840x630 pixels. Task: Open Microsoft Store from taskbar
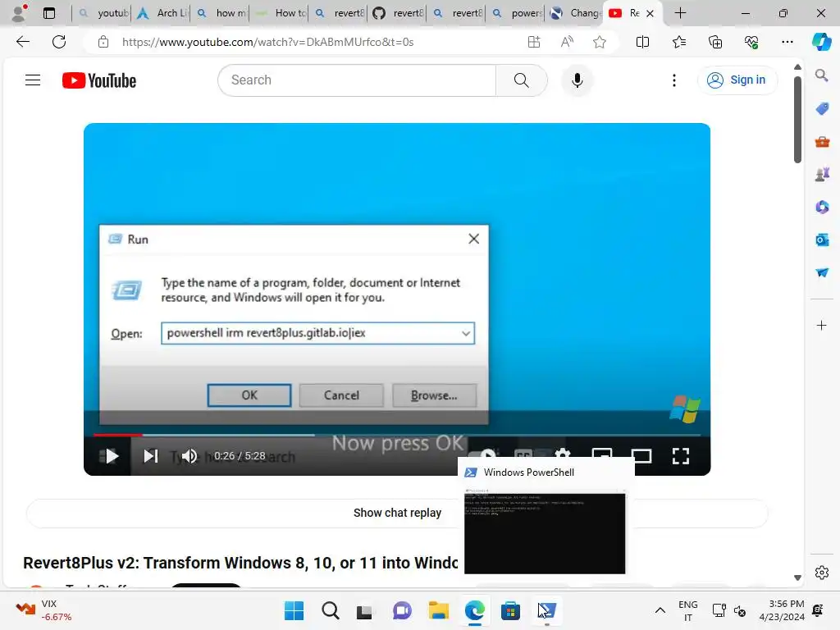(510, 610)
